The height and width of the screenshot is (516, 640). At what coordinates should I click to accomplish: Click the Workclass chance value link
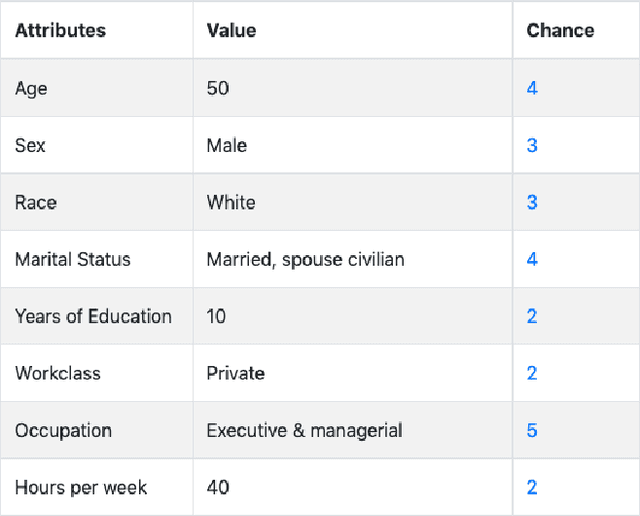(532, 373)
